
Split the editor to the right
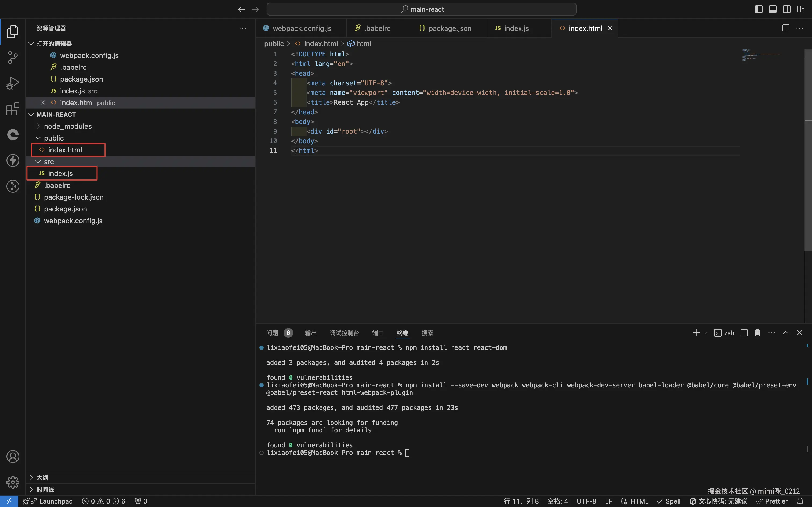tap(785, 28)
